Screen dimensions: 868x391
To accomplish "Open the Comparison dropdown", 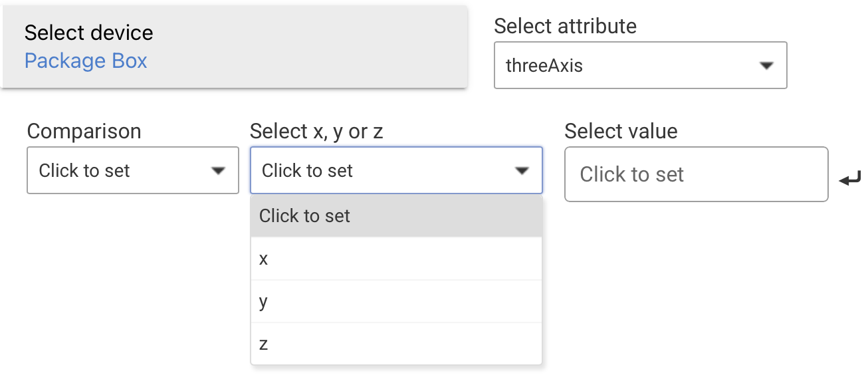I will pyautogui.click(x=133, y=170).
